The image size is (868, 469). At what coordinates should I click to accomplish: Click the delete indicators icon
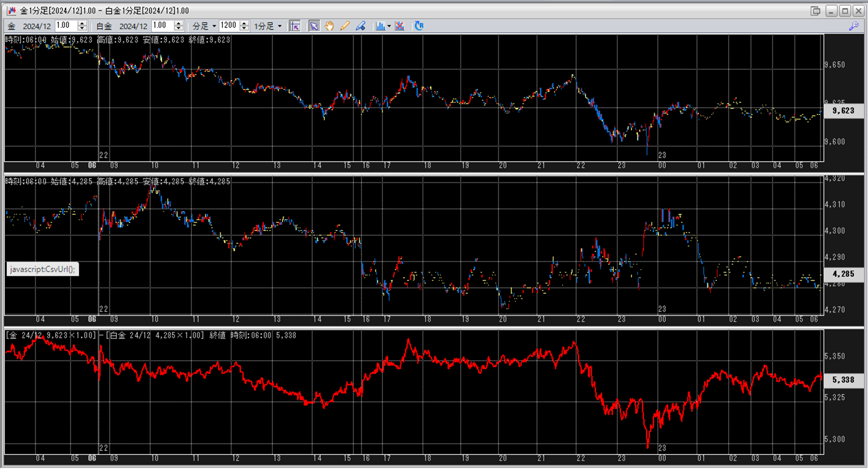(x=400, y=26)
